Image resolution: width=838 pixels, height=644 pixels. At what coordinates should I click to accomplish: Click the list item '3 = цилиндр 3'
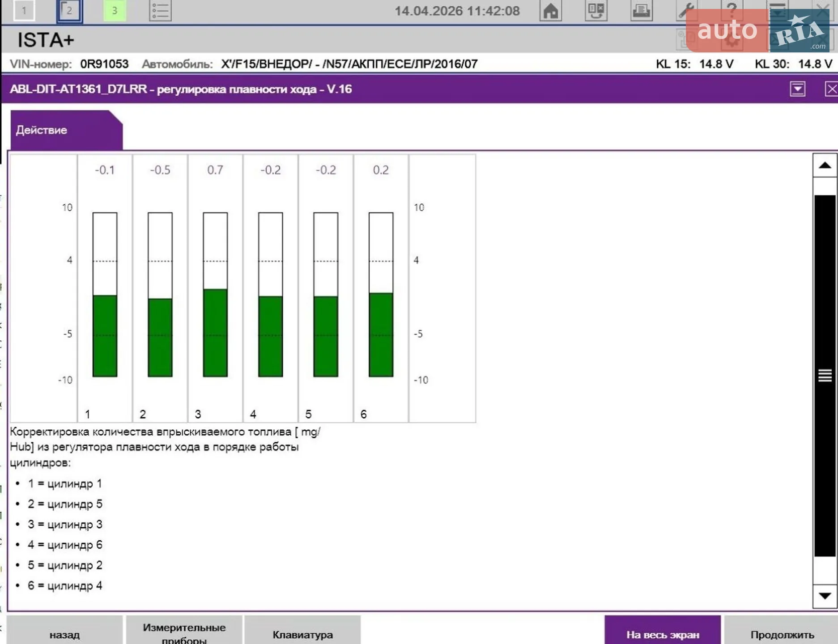click(x=65, y=524)
